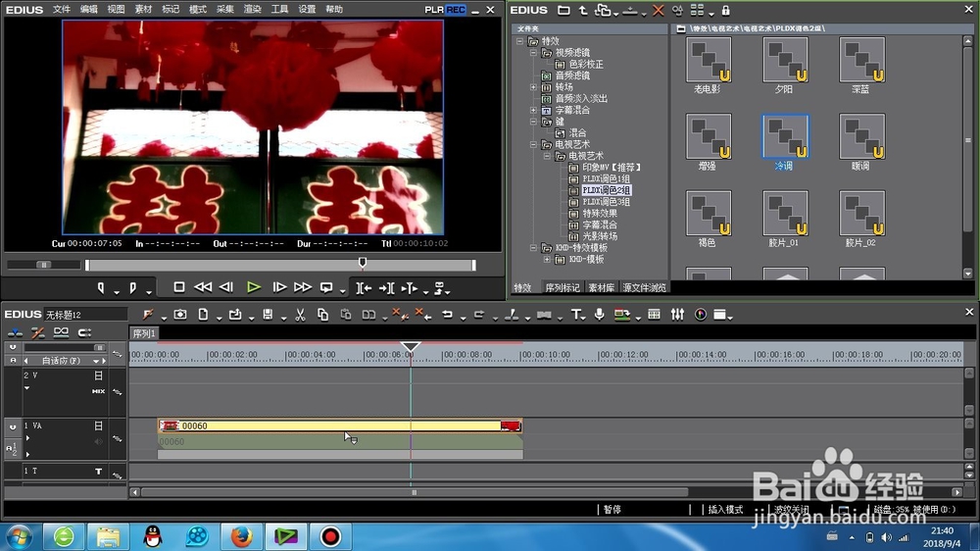Select the 老电影 effect thumbnail

[x=708, y=60]
